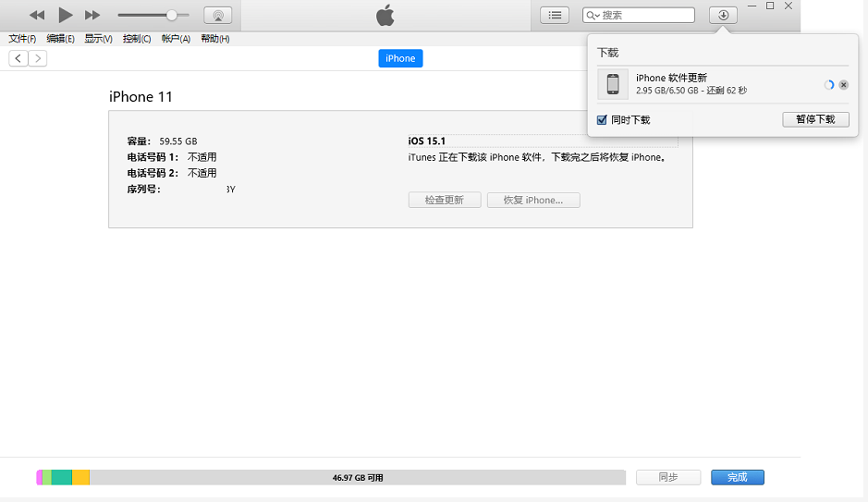Open the 显示(V) menu
868x502 pixels.
pos(98,39)
